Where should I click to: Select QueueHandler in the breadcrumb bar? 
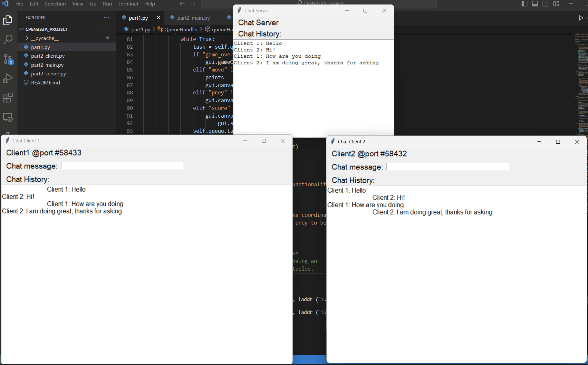tap(181, 29)
